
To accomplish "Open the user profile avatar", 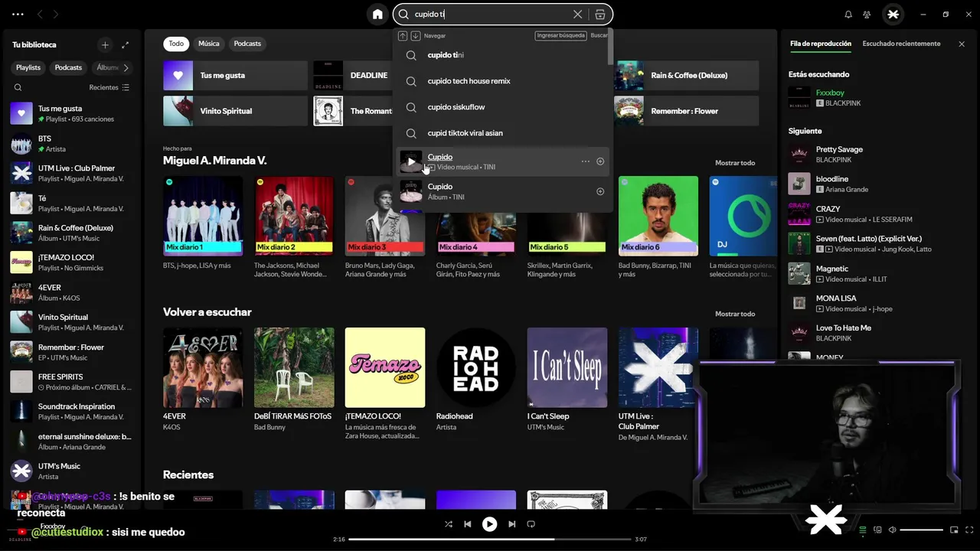I will [893, 14].
